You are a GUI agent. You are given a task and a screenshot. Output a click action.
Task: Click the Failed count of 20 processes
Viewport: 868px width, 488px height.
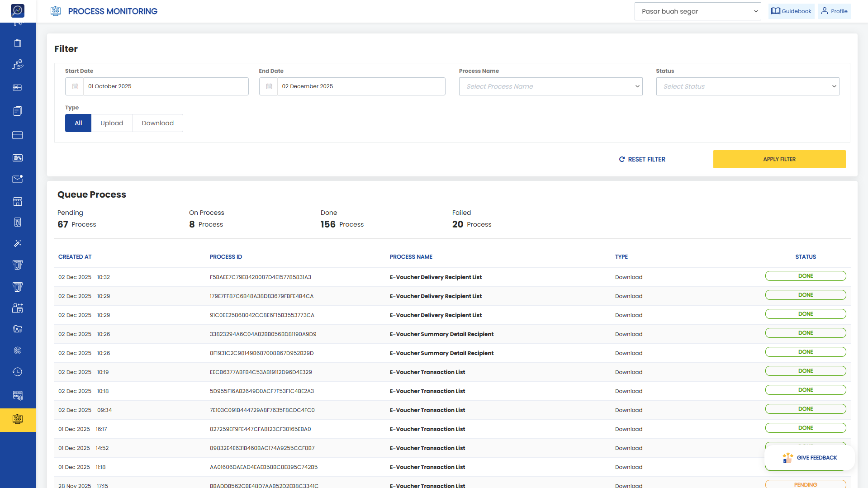point(472,224)
